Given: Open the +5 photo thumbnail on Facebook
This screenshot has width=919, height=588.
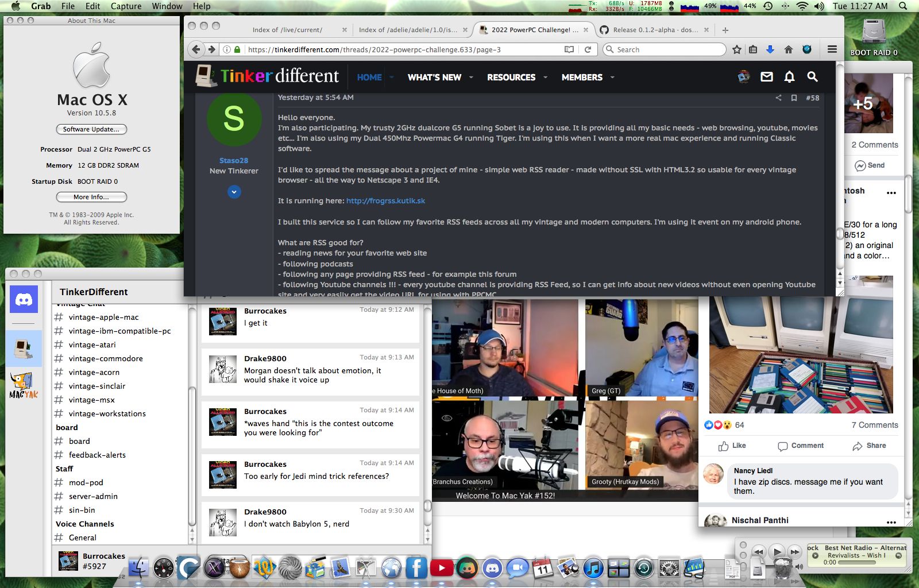Looking at the screenshot, I should click(x=868, y=103).
